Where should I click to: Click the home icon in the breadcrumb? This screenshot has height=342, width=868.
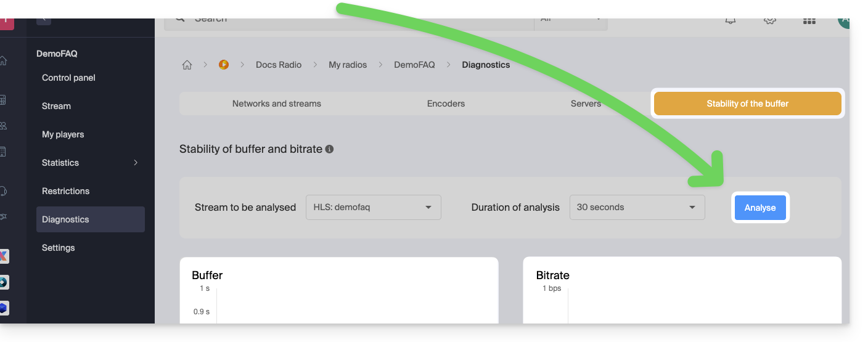tap(187, 65)
